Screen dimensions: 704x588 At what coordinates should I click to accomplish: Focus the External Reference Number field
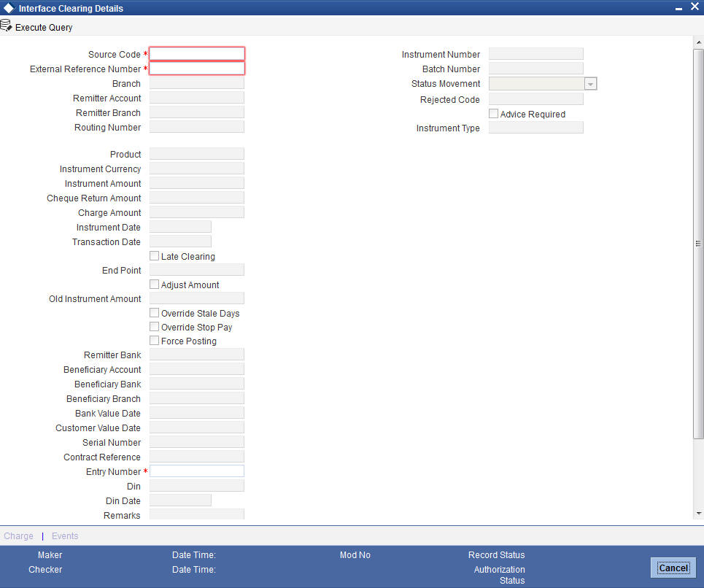click(197, 69)
